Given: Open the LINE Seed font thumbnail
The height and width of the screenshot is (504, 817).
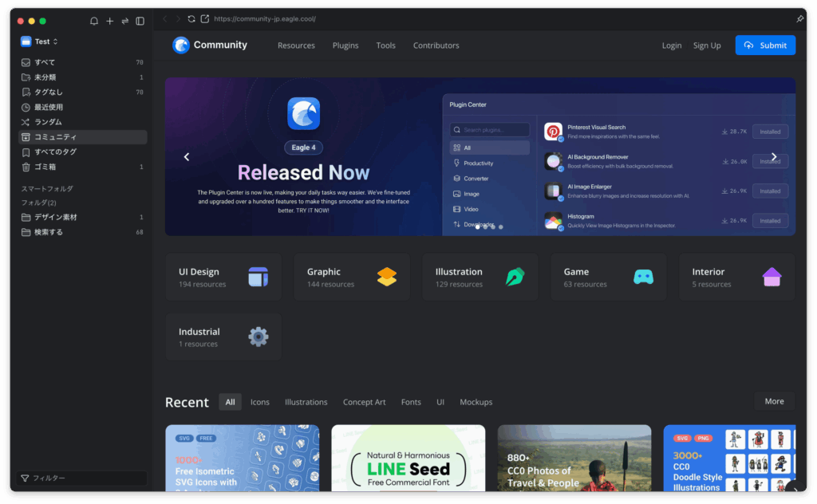Looking at the screenshot, I should [408, 458].
